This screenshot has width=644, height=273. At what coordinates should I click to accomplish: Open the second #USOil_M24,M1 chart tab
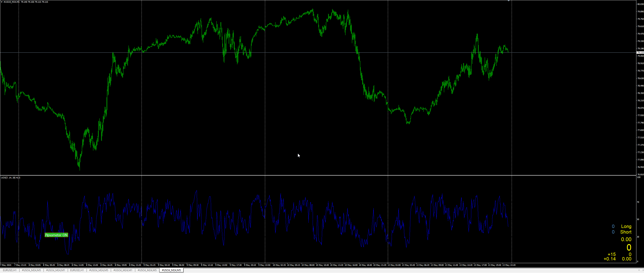pos(123,270)
